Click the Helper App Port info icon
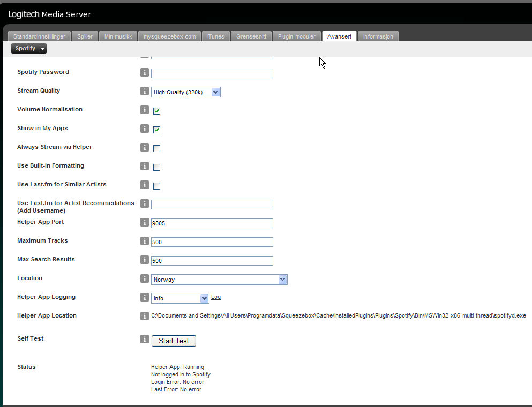 [145, 222]
